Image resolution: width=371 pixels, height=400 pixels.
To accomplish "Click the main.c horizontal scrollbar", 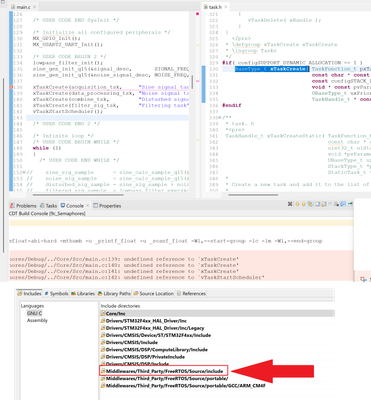I will [78, 195].
